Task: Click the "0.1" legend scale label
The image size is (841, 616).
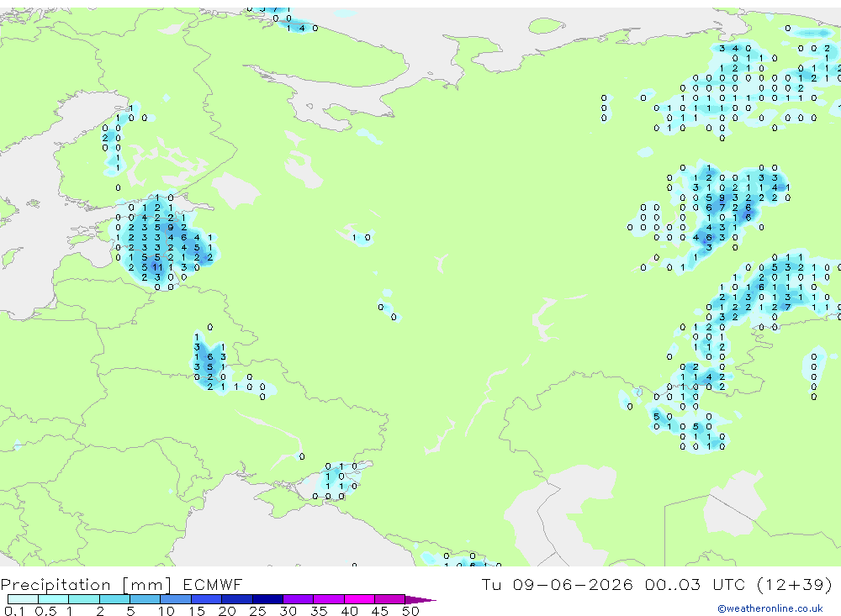Action: click(14, 611)
